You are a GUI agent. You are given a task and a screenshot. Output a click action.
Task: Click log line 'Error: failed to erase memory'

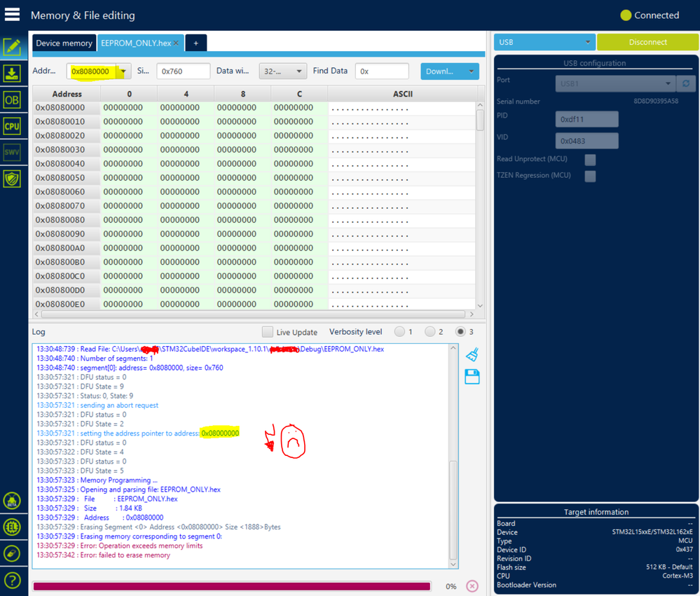103,555
